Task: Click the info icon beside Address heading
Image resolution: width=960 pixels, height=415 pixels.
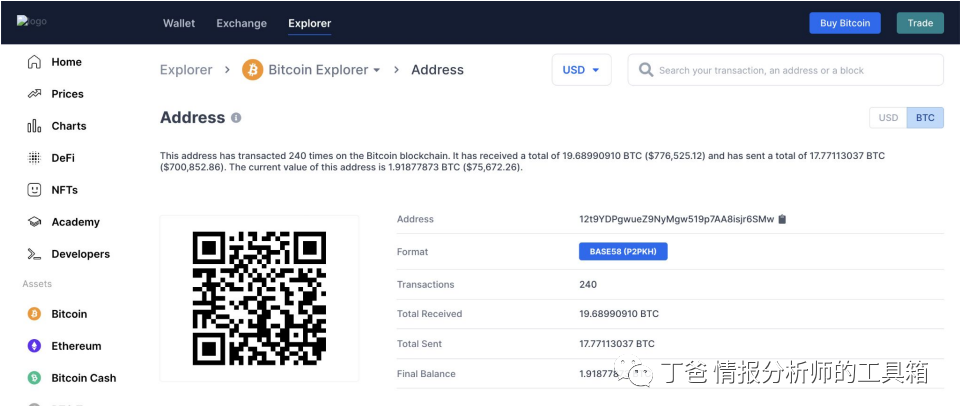Action: click(236, 118)
